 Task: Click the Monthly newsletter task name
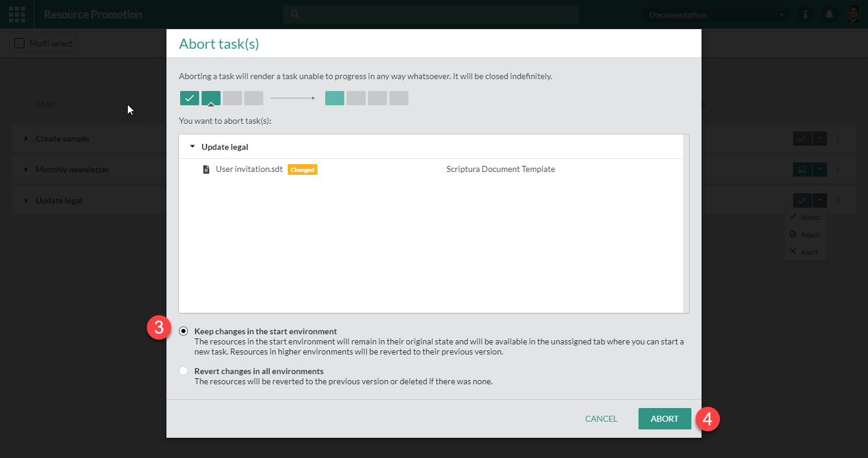(73, 170)
